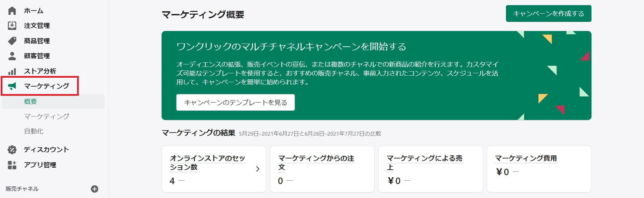This screenshot has width=644, height=198.
Task: Click the Customers (顧客管理) person icon
Action: coord(12,56)
